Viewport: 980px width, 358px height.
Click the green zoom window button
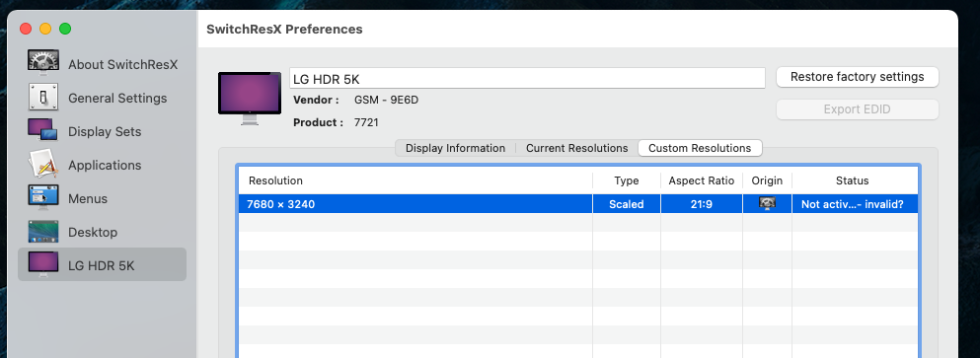tap(65, 29)
